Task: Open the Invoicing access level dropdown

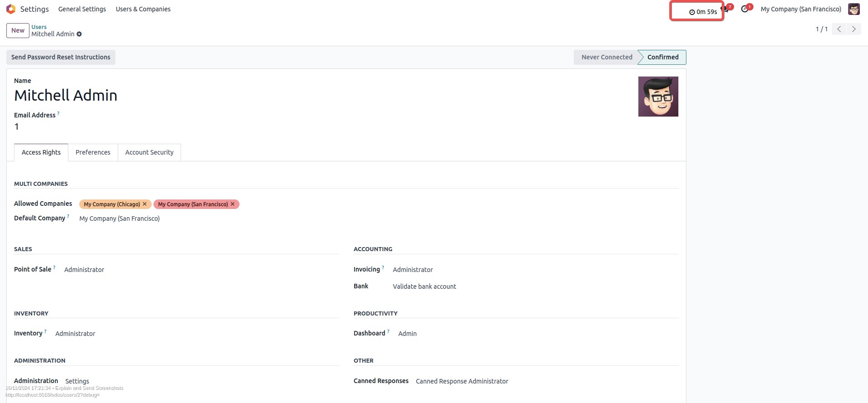Action: click(412, 270)
